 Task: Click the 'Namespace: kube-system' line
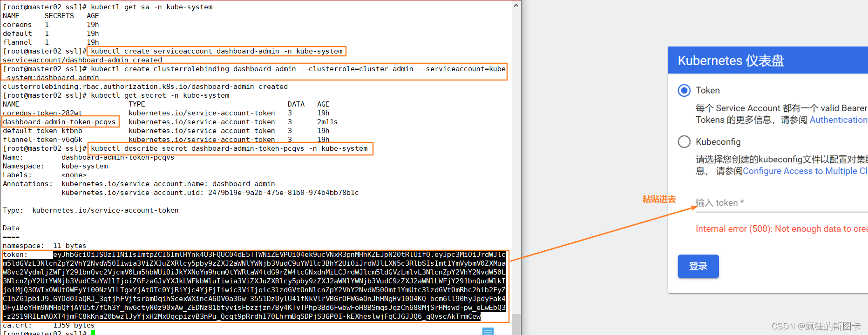pyautogui.click(x=55, y=166)
